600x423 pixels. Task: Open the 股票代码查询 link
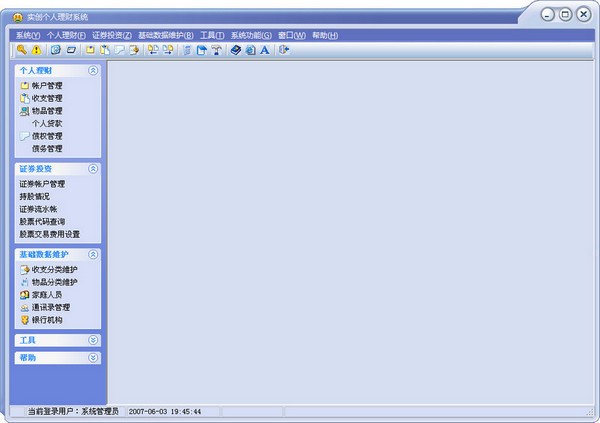coord(42,222)
